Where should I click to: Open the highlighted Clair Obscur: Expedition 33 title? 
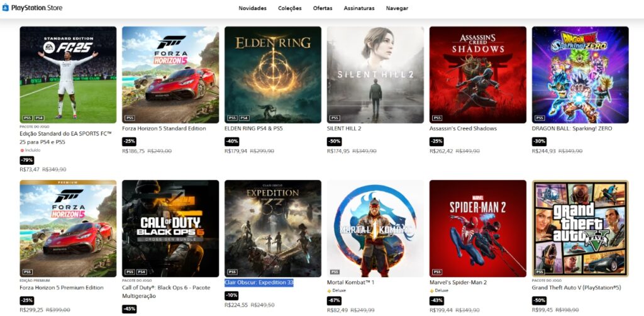258,283
